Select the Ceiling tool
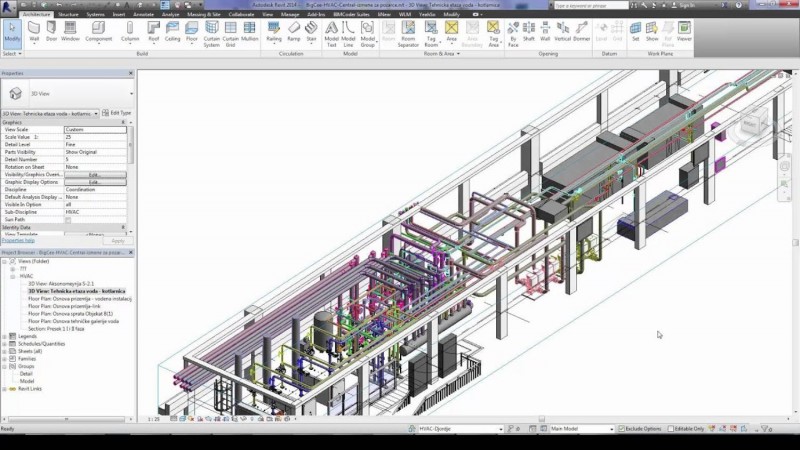This screenshot has width=800, height=450. [x=172, y=32]
